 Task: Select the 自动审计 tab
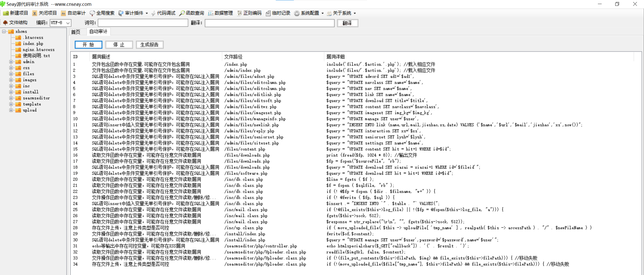98,32
